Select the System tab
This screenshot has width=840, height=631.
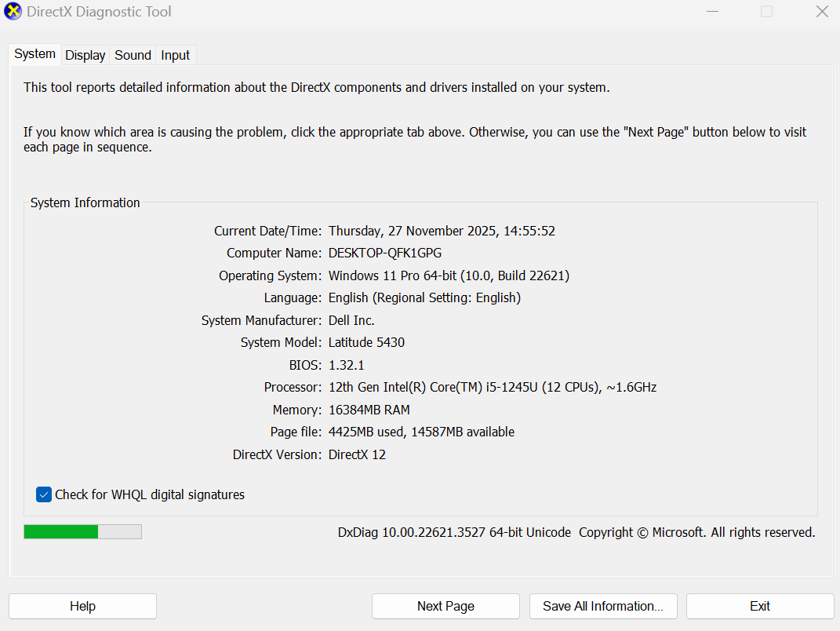[x=35, y=54]
